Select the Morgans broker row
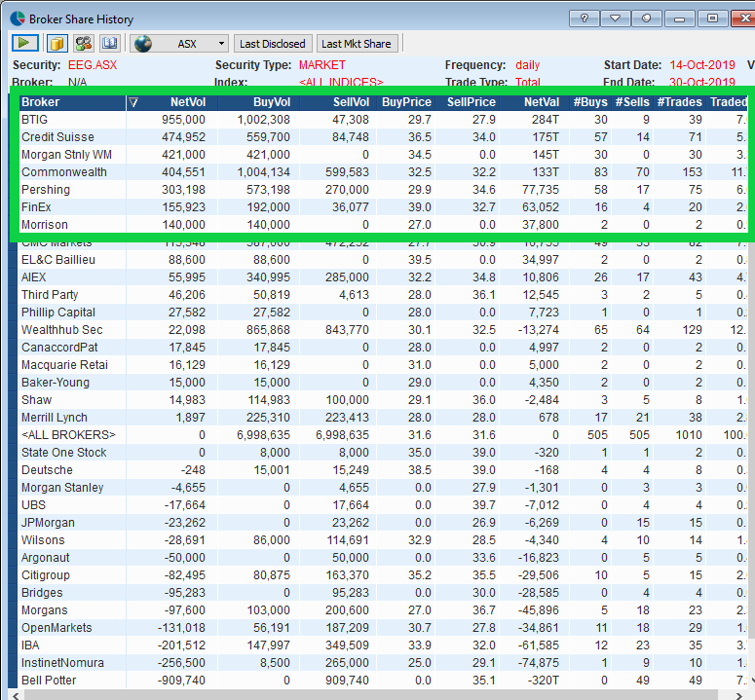The width and height of the screenshot is (755, 700). pyautogui.click(x=383, y=610)
